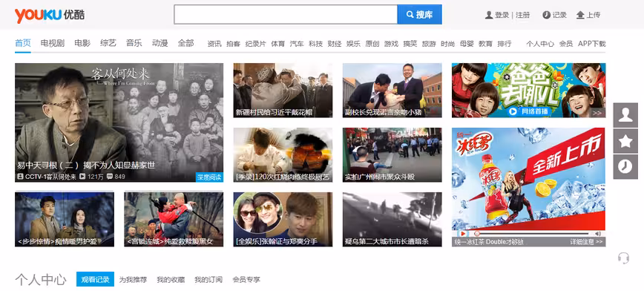Select the 首页 home tab
This screenshot has height=291, width=644.
[x=23, y=43]
